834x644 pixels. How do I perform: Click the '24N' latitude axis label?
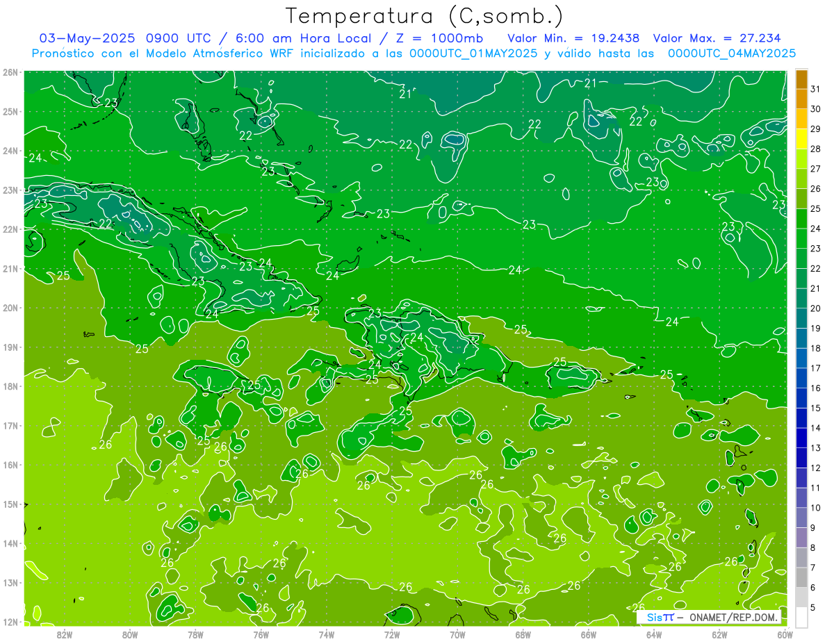pyautogui.click(x=10, y=151)
